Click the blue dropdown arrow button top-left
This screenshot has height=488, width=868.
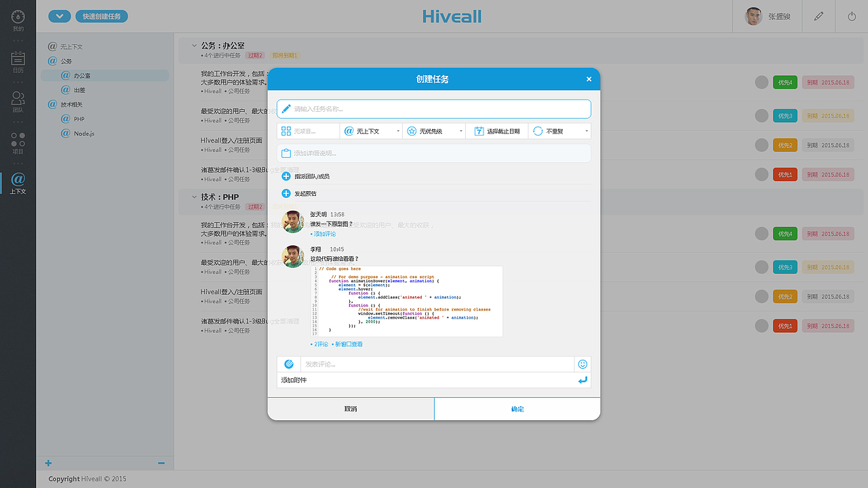click(60, 16)
